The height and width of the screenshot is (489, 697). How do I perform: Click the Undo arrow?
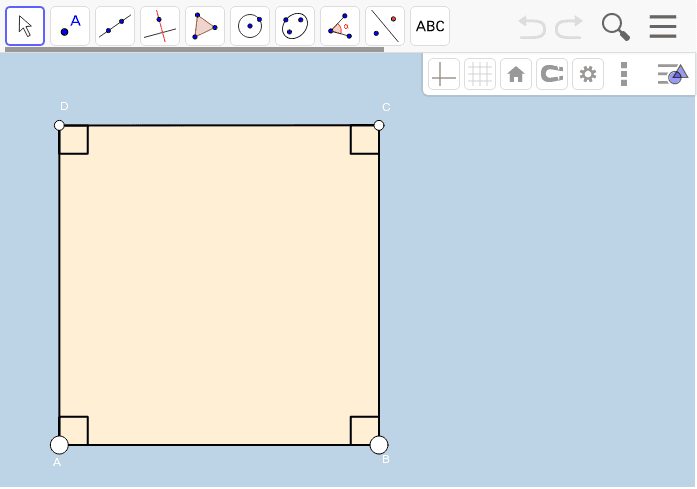(532, 27)
